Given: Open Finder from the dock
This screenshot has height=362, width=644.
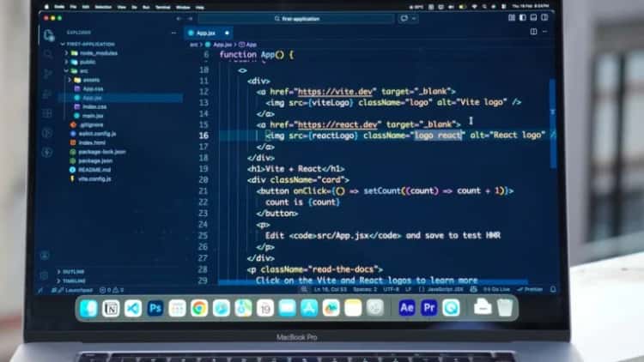Looking at the screenshot, I should [x=88, y=308].
